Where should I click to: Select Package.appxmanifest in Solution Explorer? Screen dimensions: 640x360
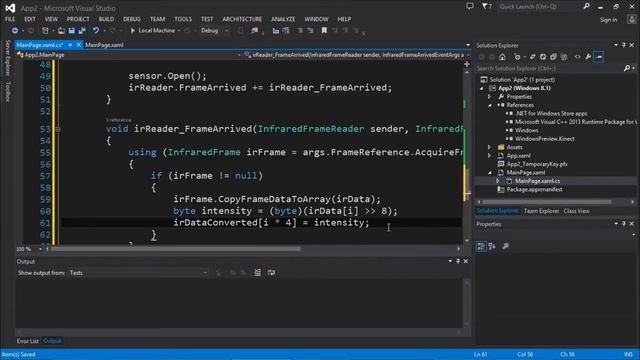click(534, 189)
